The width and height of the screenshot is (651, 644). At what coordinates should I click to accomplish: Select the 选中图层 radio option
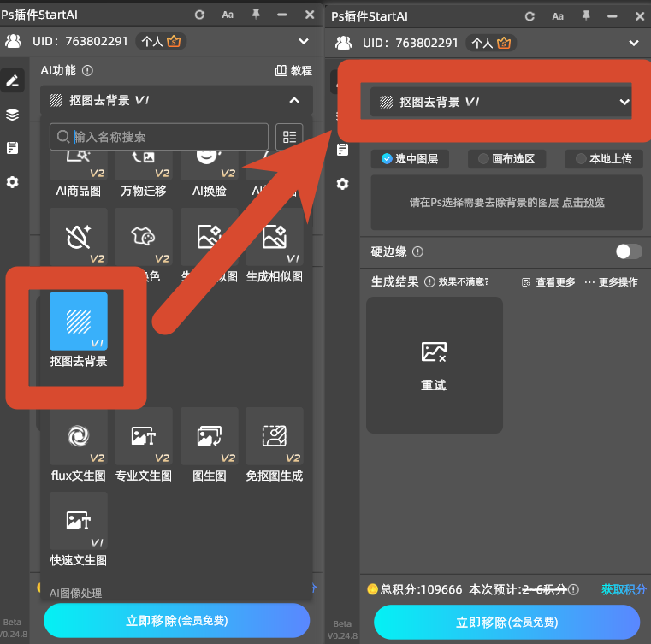(x=410, y=159)
